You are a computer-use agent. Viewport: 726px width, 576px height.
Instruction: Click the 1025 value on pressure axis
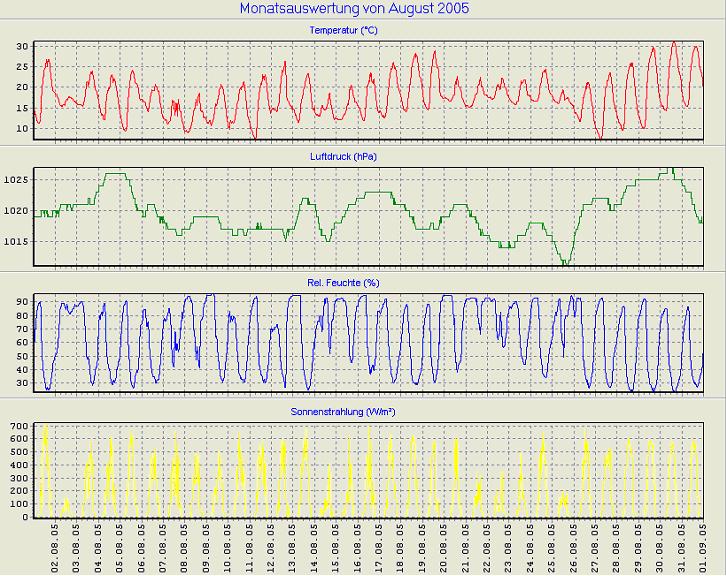pyautogui.click(x=17, y=180)
